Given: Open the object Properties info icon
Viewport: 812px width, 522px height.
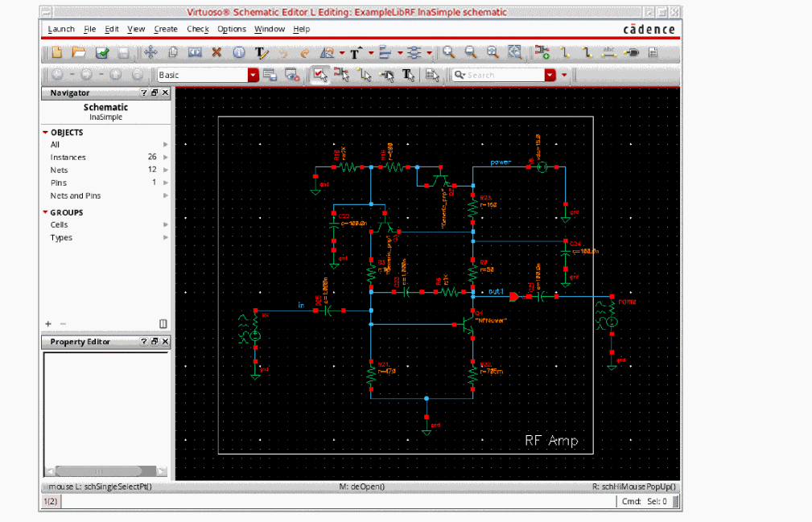Looking at the screenshot, I should point(239,53).
